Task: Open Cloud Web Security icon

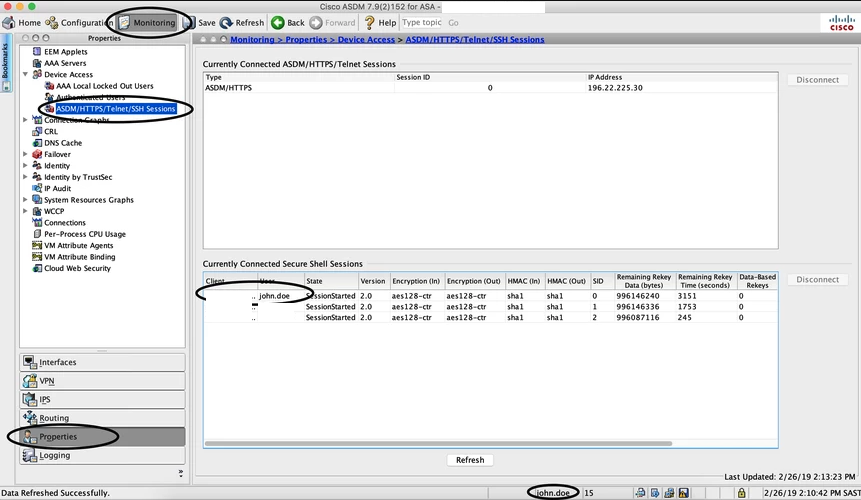Action: 37,268
